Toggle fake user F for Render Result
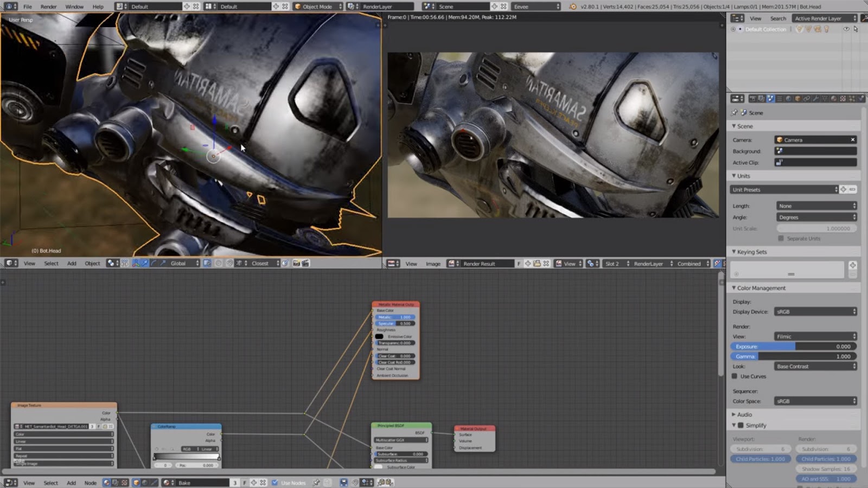 [519, 264]
